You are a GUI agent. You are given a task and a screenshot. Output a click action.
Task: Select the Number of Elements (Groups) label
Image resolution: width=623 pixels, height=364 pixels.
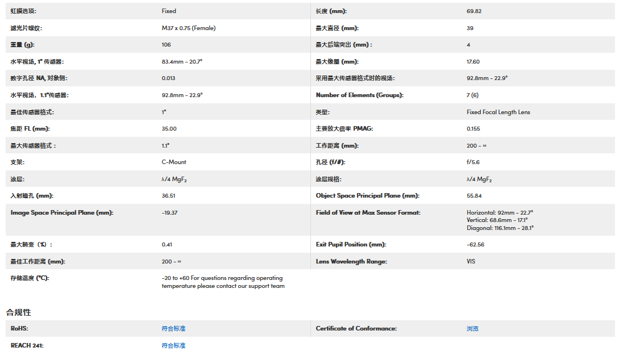pyautogui.click(x=359, y=95)
